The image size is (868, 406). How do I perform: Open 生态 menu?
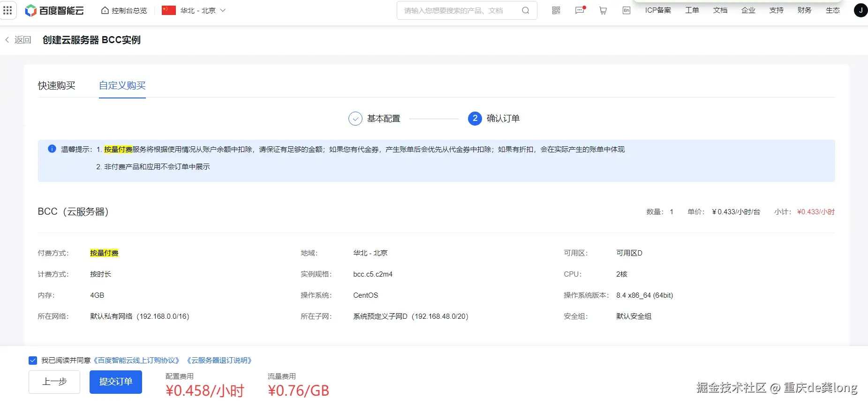833,10
